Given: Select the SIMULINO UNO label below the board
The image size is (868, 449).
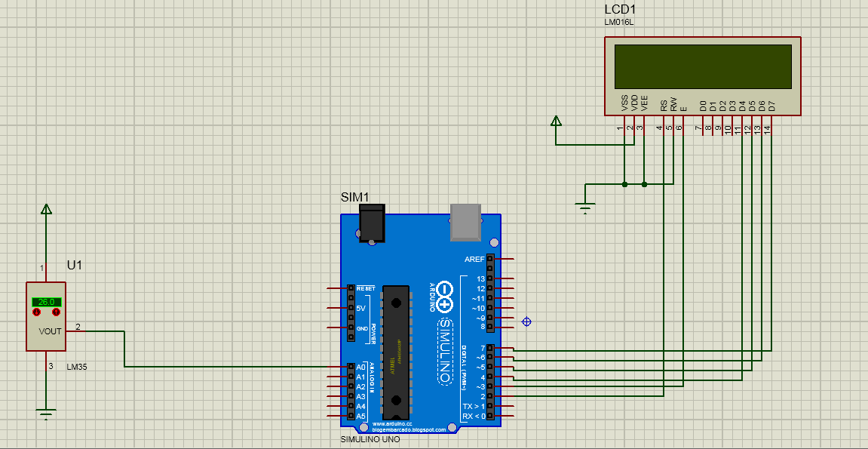Looking at the screenshot, I should tap(372, 440).
